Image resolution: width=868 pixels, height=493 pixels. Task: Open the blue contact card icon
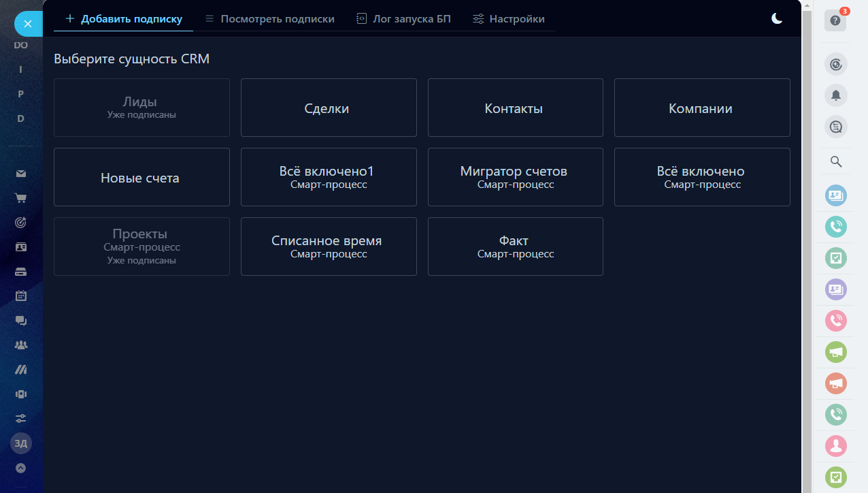coord(835,195)
